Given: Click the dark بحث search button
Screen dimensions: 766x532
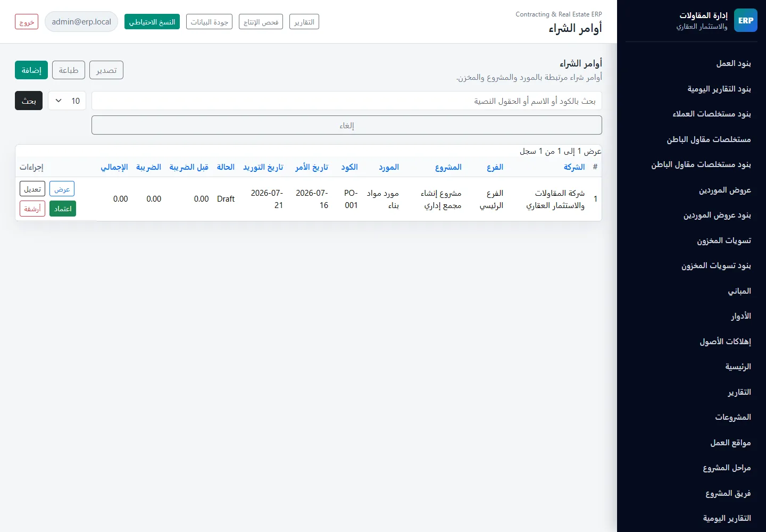Looking at the screenshot, I should coord(29,101).
